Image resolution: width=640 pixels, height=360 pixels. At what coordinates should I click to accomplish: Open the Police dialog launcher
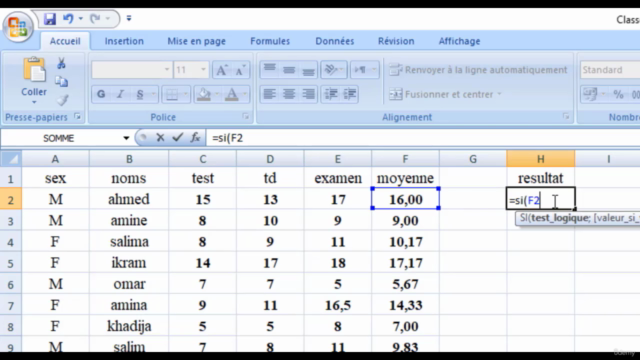coord(245,117)
